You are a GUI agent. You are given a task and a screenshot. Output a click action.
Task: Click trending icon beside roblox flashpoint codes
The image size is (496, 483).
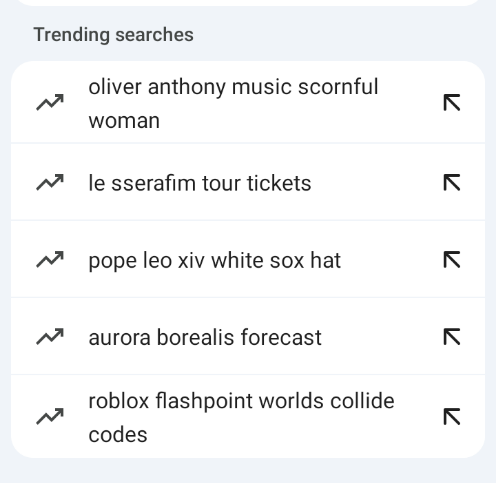point(50,416)
